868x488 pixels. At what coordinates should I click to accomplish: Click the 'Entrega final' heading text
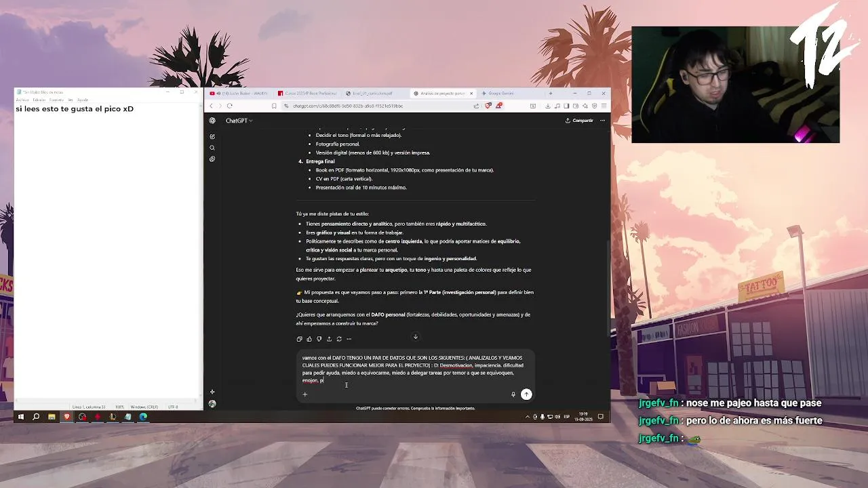(x=320, y=161)
